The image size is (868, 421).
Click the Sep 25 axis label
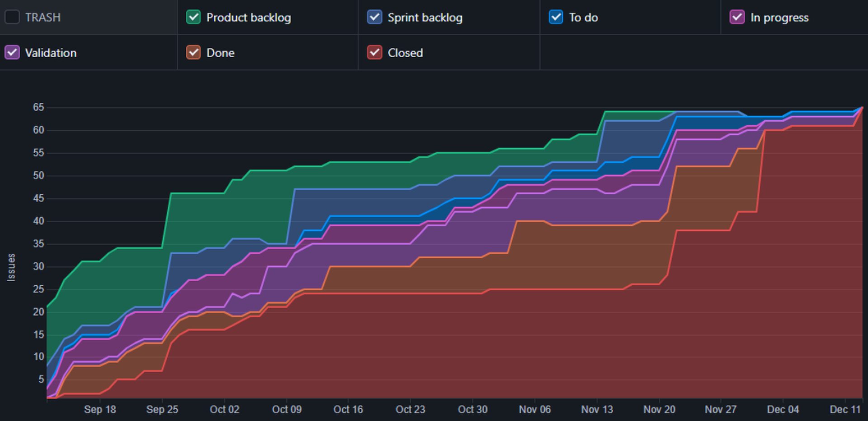pos(162,410)
